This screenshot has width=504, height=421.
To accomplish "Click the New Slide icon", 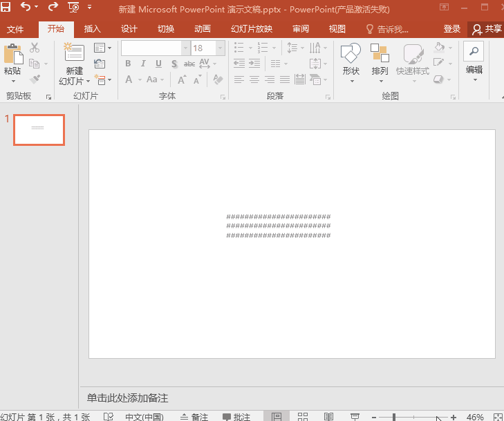I will (73, 54).
